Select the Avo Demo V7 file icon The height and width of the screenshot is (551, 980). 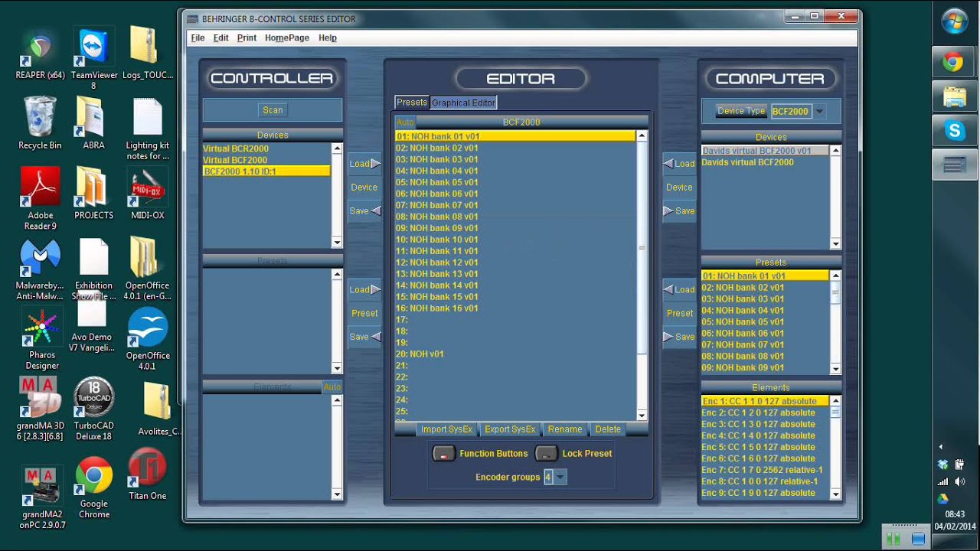pos(92,325)
